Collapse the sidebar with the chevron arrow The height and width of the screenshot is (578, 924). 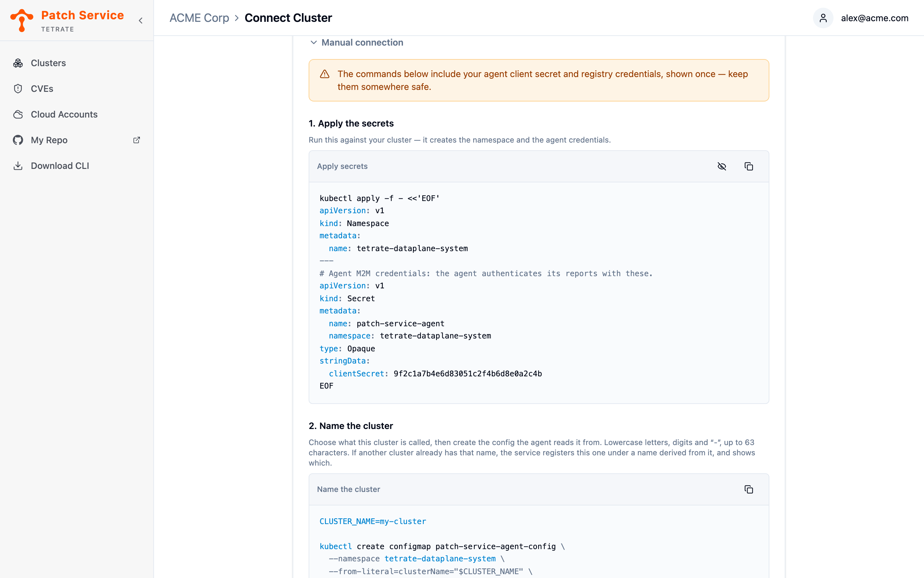pos(141,21)
